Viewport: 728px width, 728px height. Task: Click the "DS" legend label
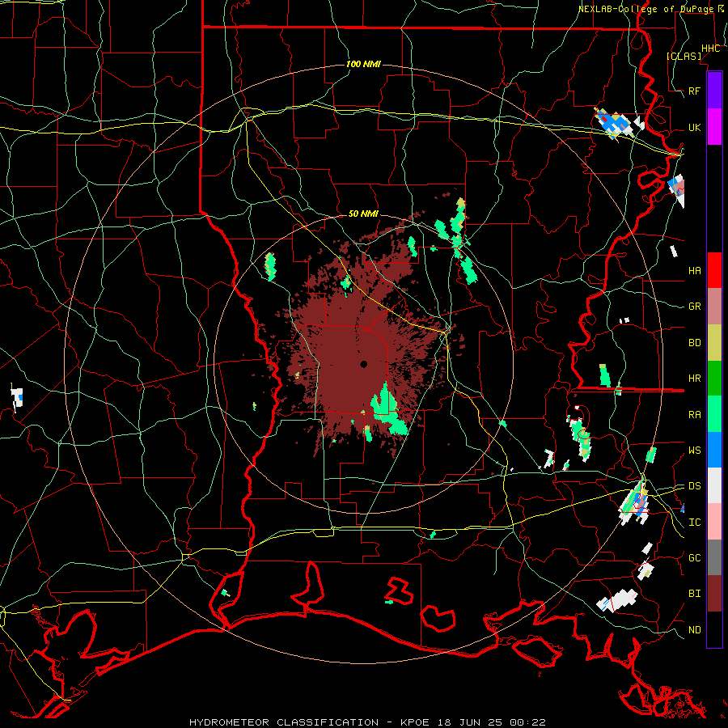point(694,486)
